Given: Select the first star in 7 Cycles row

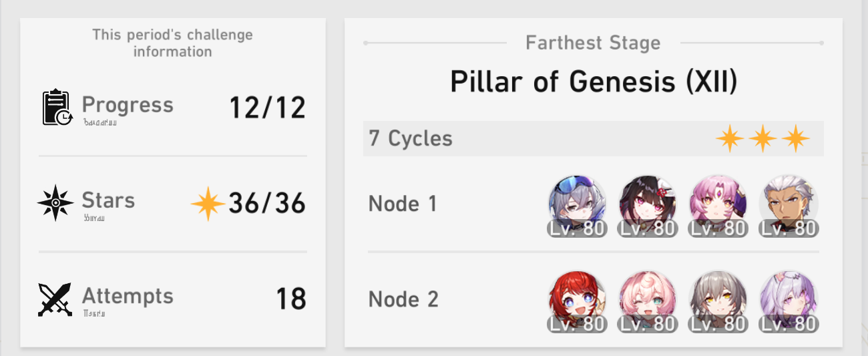Looking at the screenshot, I should click(730, 139).
